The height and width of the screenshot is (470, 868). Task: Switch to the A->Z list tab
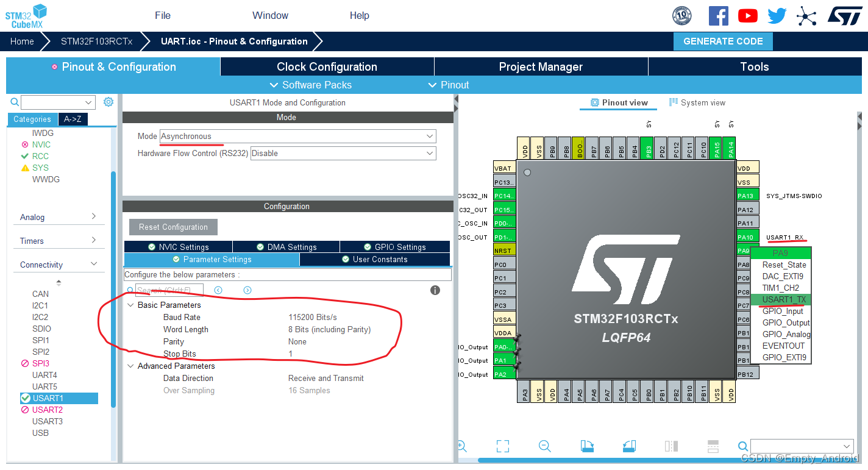tap(73, 119)
